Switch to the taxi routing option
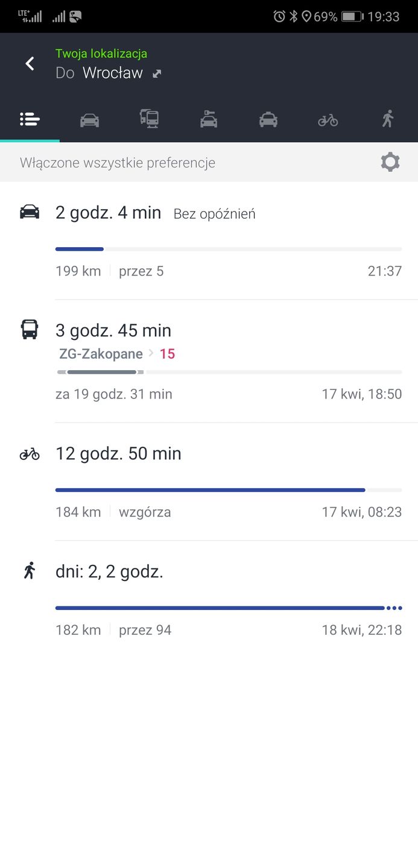Viewport: 418px width, 868px height. pyautogui.click(x=268, y=120)
